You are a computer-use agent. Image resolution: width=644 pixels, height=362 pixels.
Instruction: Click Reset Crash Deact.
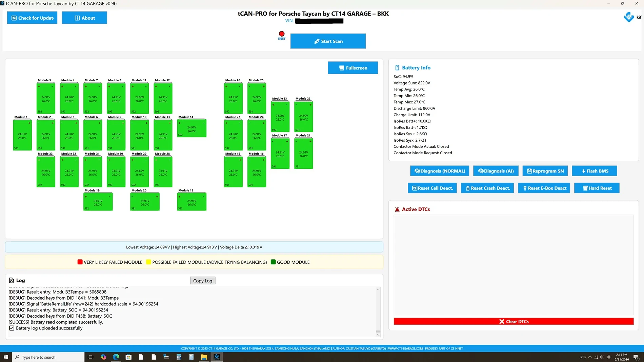487,188
